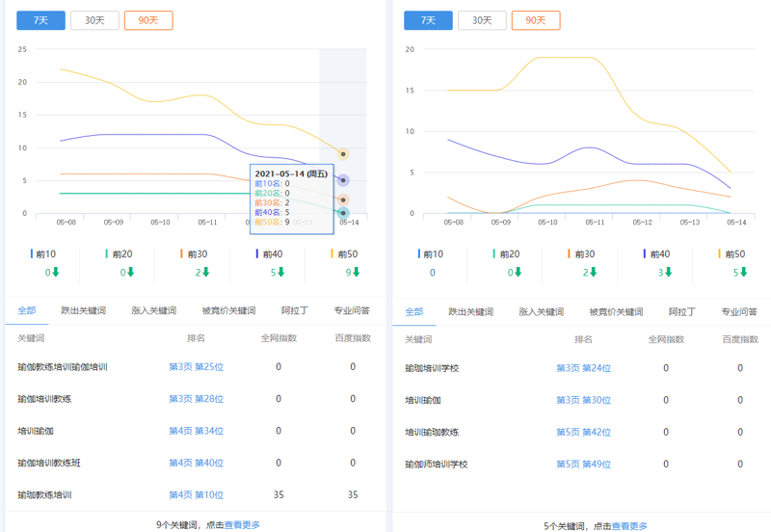The image size is (771, 532).
Task: Select 7天 range in left panel
Action: coord(40,20)
